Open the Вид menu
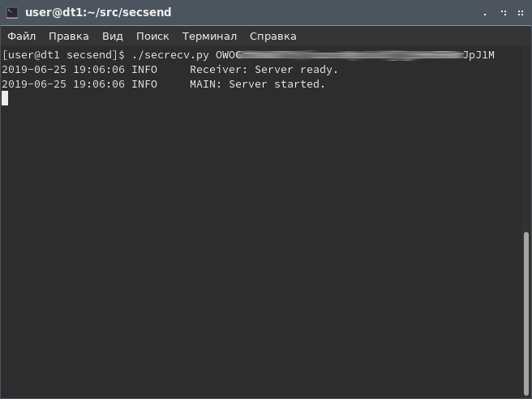532x399 pixels. 113,36
